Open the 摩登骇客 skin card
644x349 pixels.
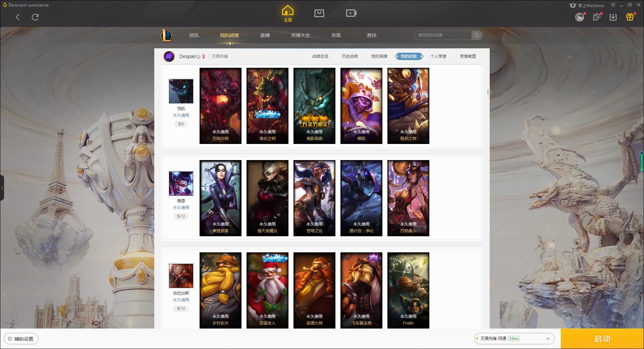[x=220, y=198]
